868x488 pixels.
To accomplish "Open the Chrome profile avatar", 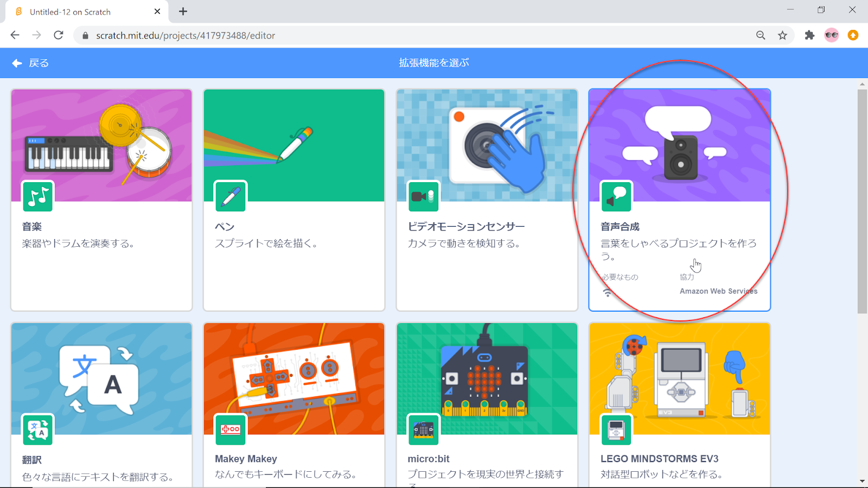I will 832,35.
